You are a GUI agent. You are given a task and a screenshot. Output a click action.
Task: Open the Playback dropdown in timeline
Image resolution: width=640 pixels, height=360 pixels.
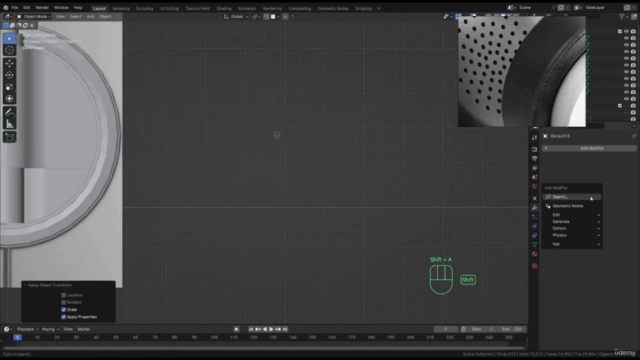point(28,329)
